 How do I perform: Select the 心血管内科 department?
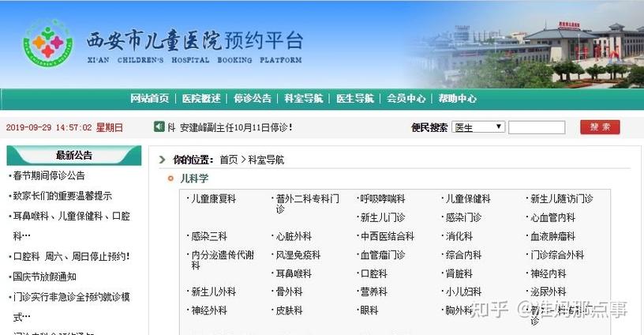[x=552, y=217]
